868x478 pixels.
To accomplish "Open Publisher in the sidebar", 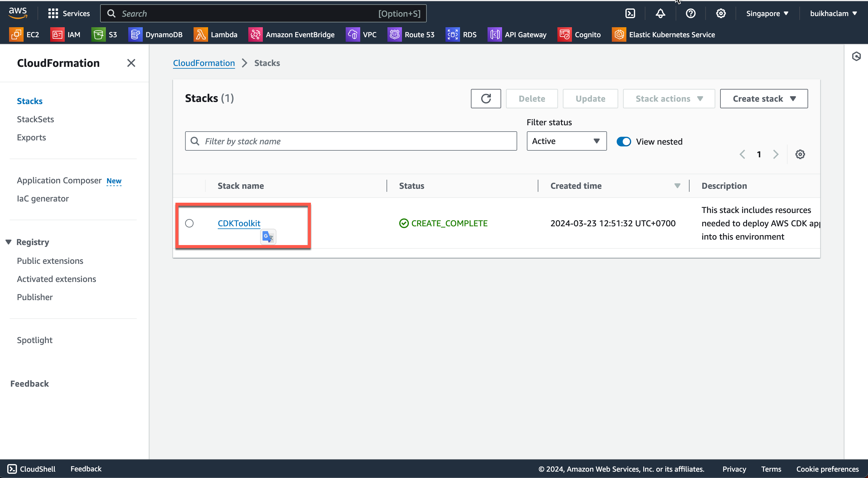I will (x=35, y=297).
